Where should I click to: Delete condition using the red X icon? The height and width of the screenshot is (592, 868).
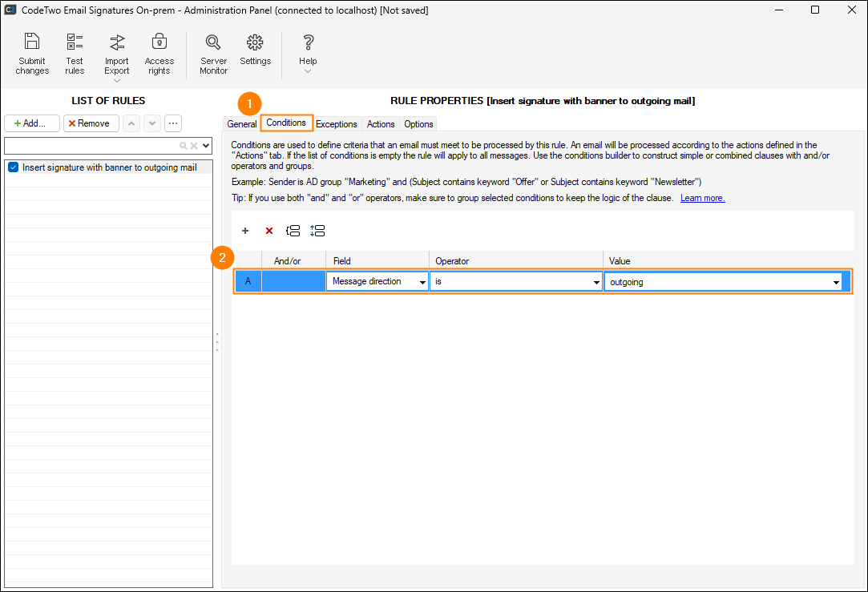point(269,231)
